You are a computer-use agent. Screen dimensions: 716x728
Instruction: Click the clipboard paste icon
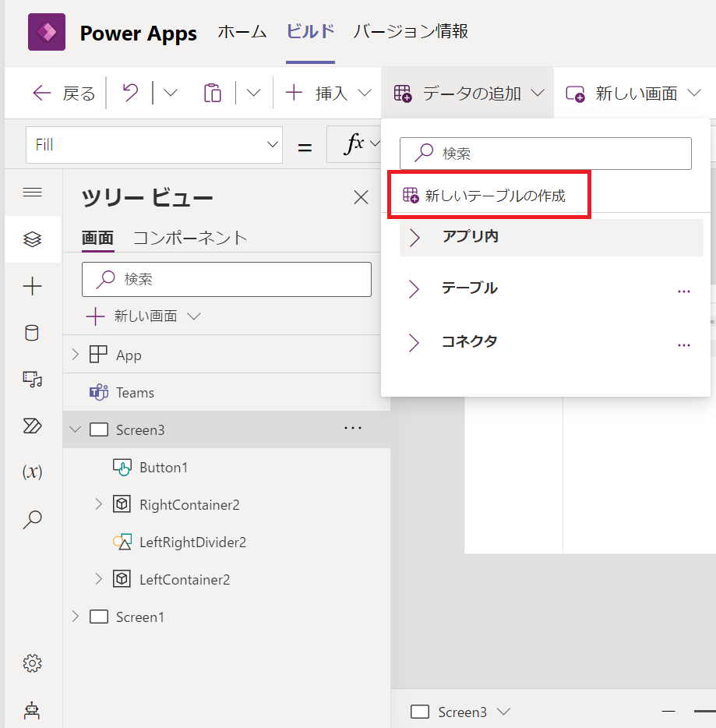tap(213, 93)
